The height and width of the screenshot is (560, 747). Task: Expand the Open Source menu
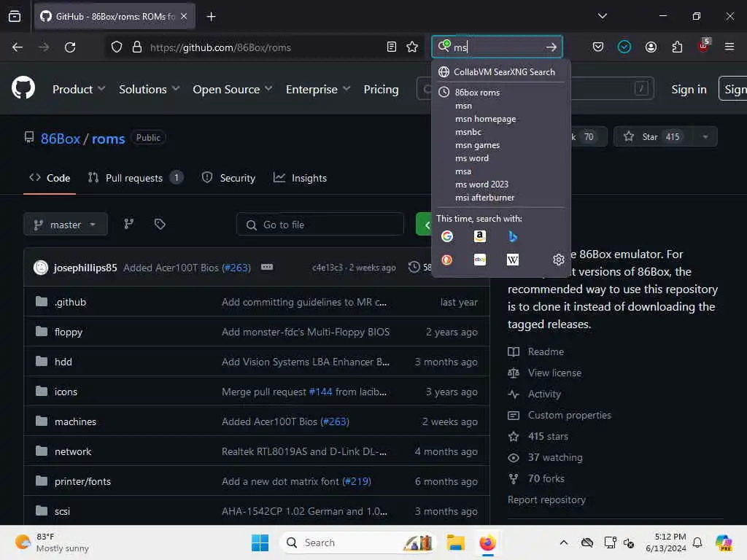[233, 89]
